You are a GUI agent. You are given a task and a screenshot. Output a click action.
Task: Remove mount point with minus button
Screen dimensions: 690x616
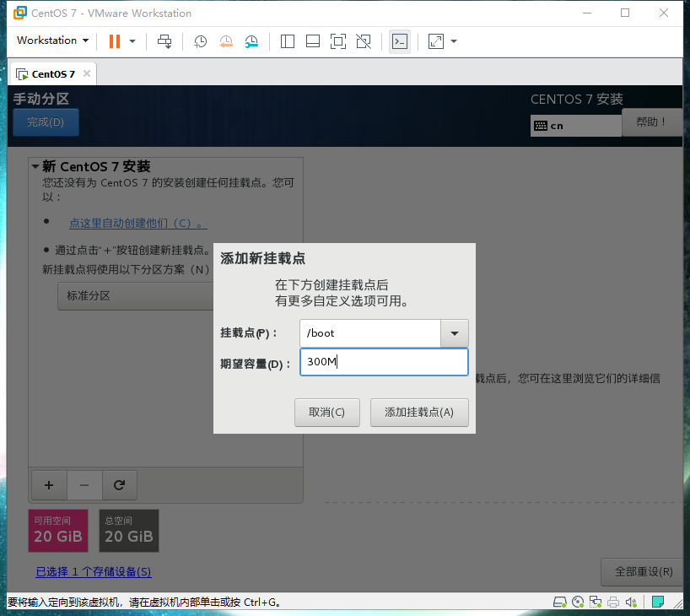click(x=84, y=485)
